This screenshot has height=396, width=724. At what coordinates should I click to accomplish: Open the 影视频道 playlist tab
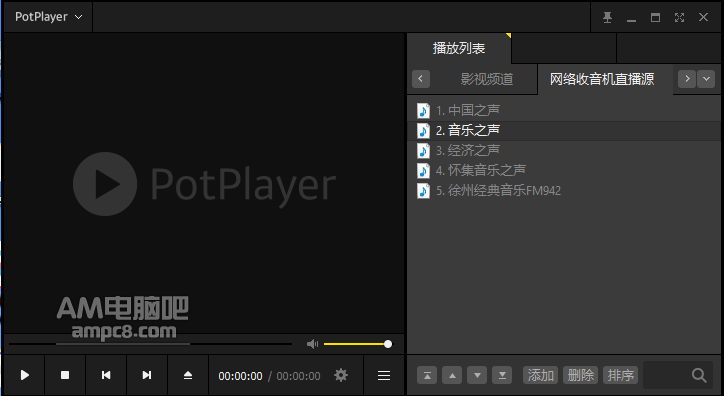click(487, 79)
